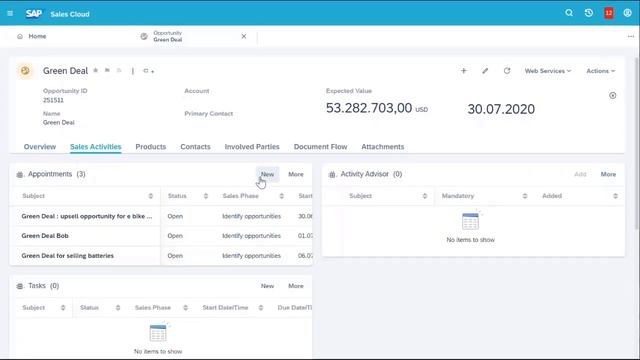Click Add in the Activity Advisor

click(580, 174)
